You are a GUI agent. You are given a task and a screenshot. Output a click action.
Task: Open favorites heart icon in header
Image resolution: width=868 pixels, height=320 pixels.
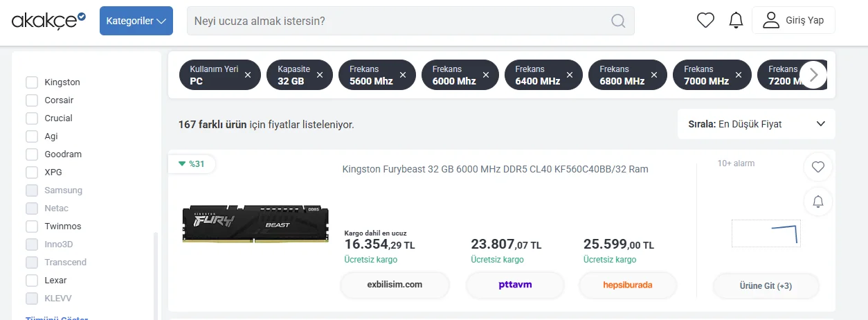coord(705,21)
